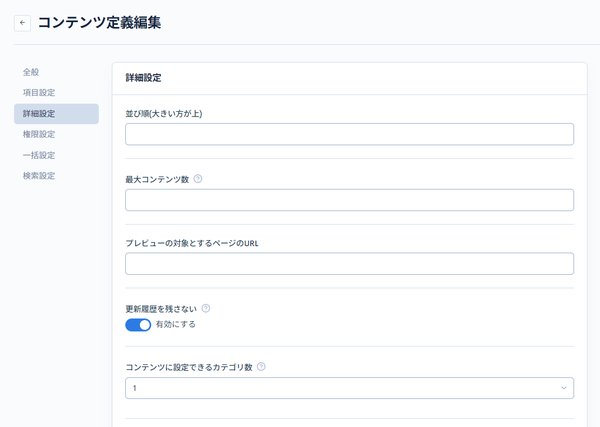
Task: Click the back arrow button
Action: pos(22,23)
